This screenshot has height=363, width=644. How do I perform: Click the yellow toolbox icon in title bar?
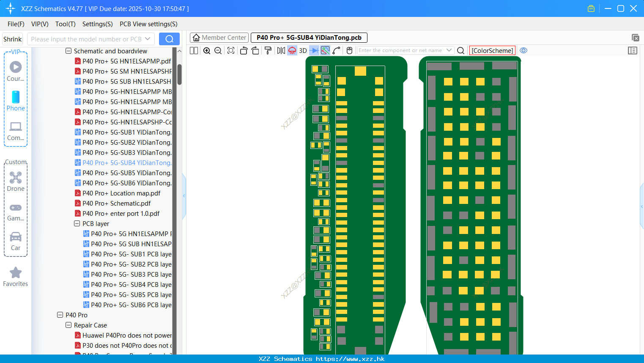pos(591,8)
